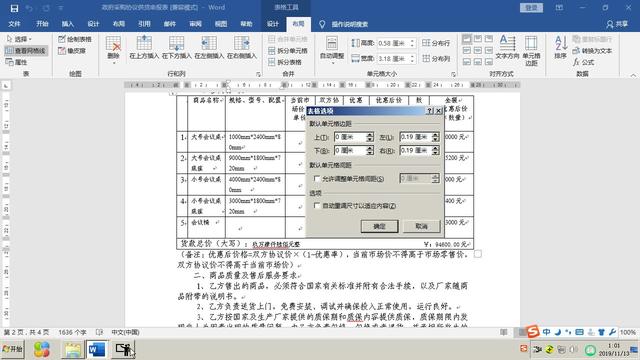Switch to the 插入 (Insert) ribbon tab
The height and width of the screenshot is (360, 640).
coord(67,24)
